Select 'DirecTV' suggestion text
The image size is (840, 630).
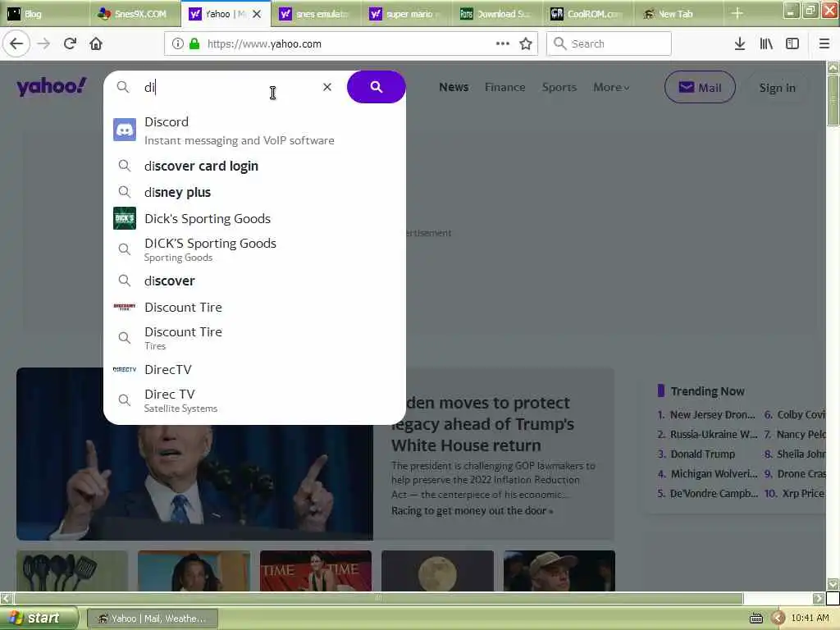tap(168, 370)
